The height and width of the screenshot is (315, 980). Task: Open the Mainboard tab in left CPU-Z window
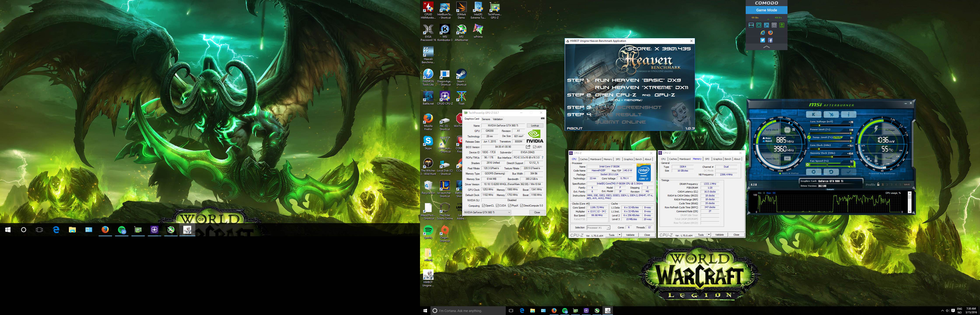[595, 159]
